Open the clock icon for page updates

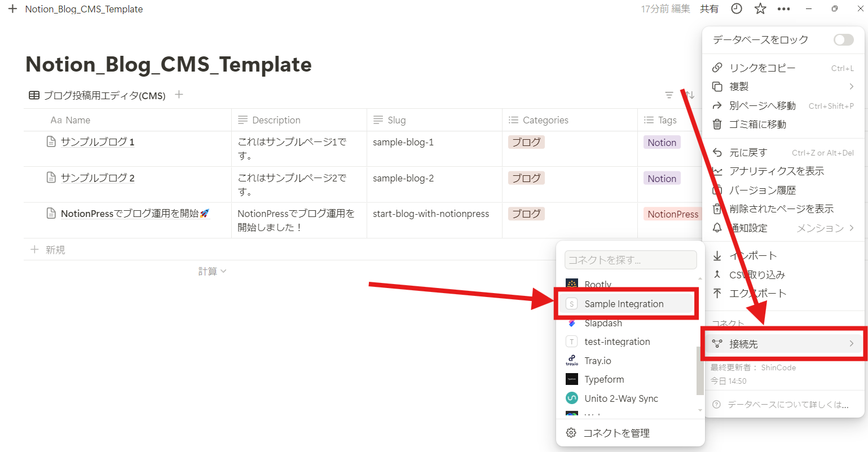point(736,8)
